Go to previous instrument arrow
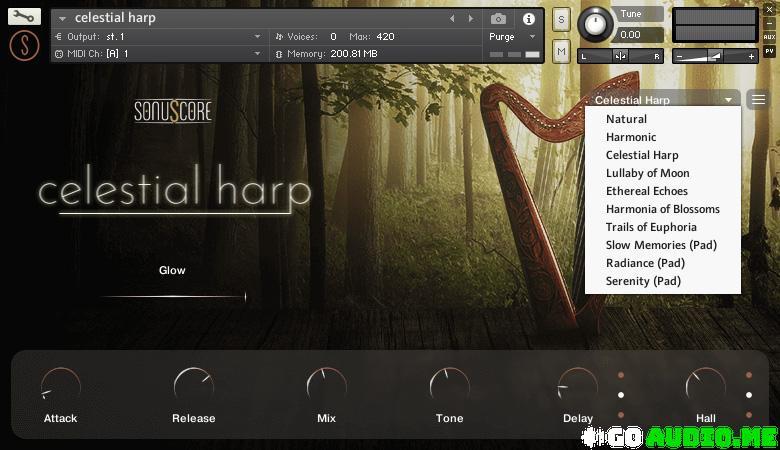Screen dimensions: 780x450 (452, 18)
